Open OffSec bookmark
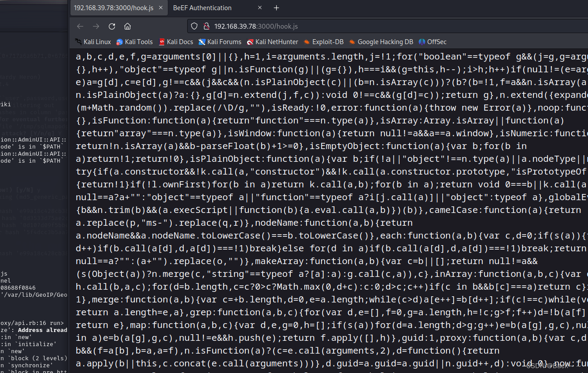The width and height of the screenshot is (588, 373). (433, 42)
